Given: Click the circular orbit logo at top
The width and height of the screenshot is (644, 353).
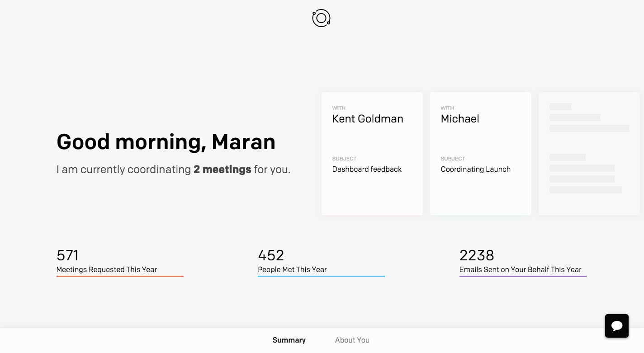Looking at the screenshot, I should coord(321,18).
